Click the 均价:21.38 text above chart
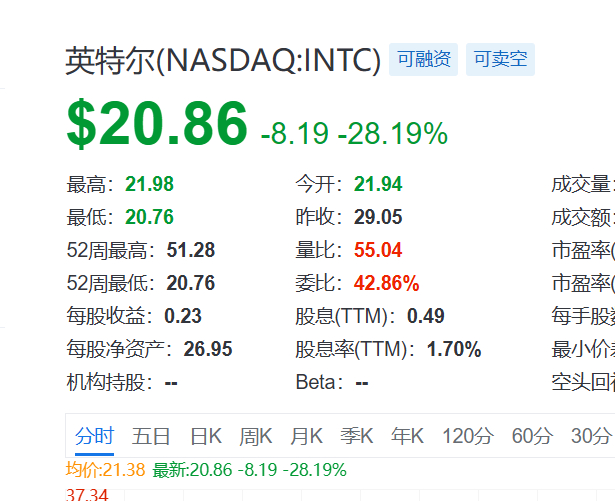The width and height of the screenshot is (615, 501). click(x=106, y=470)
